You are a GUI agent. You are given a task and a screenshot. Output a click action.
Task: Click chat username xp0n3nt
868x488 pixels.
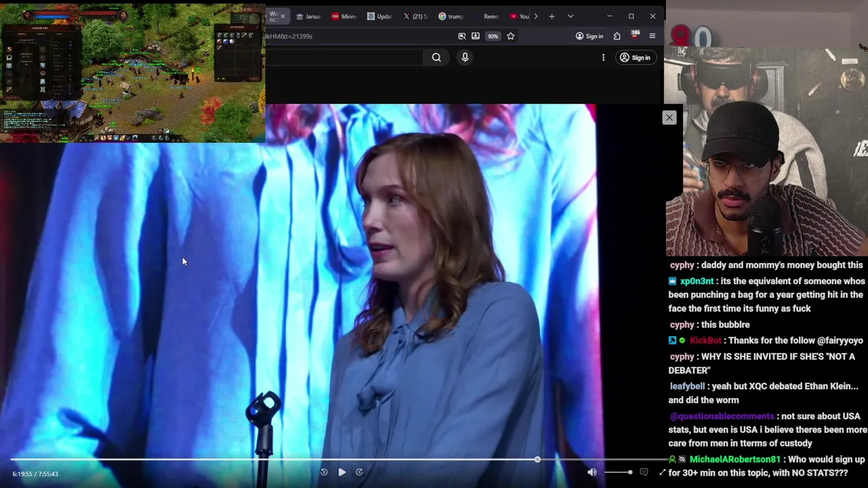(696, 281)
